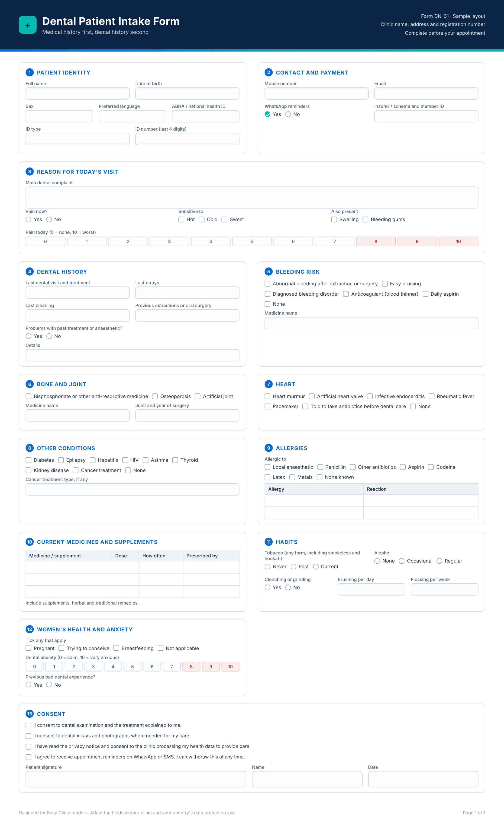Image resolution: width=504 pixels, height=830 pixels.
Task: Select Never for Tobacco
Action: [x=267, y=567]
